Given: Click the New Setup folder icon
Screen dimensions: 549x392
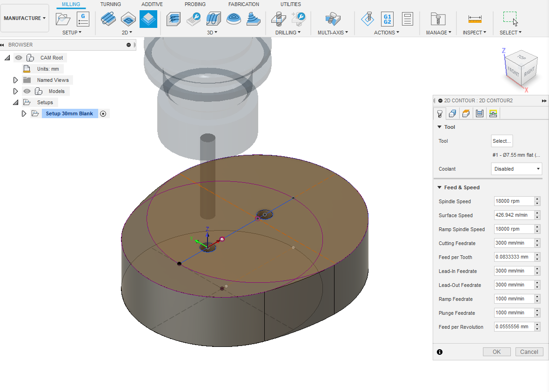Looking at the screenshot, I should [x=63, y=19].
